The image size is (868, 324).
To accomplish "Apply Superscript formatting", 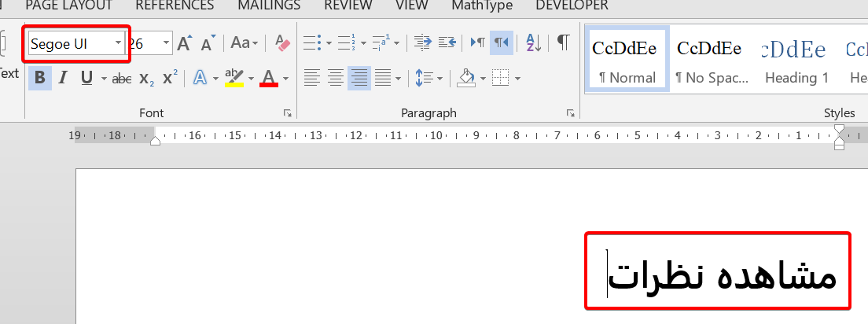I will [x=170, y=79].
